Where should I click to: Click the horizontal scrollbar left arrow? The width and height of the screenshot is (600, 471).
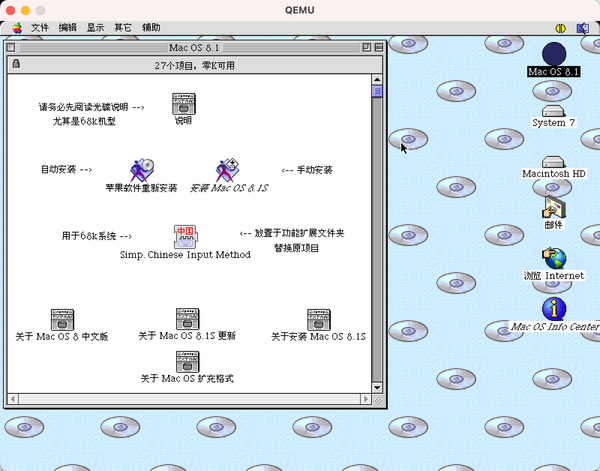click(13, 399)
